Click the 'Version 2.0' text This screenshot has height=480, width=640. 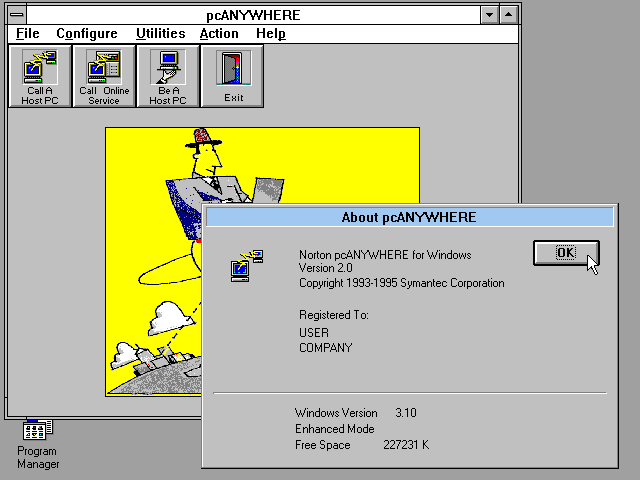(x=326, y=268)
